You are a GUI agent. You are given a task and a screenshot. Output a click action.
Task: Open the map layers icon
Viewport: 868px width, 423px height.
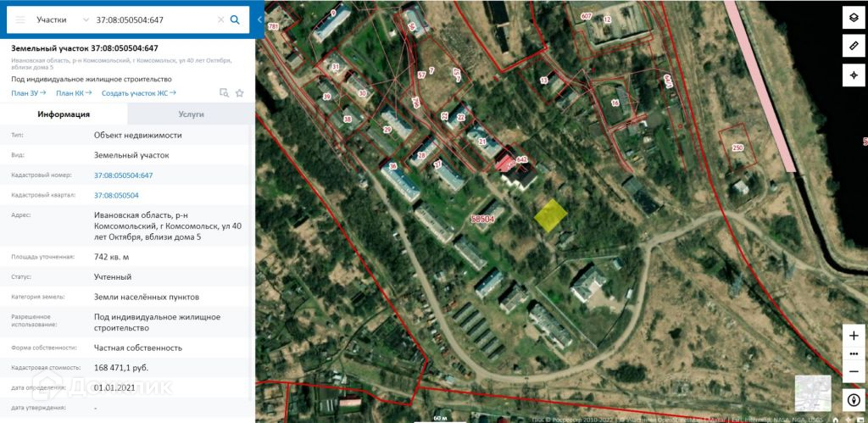pos(853,18)
